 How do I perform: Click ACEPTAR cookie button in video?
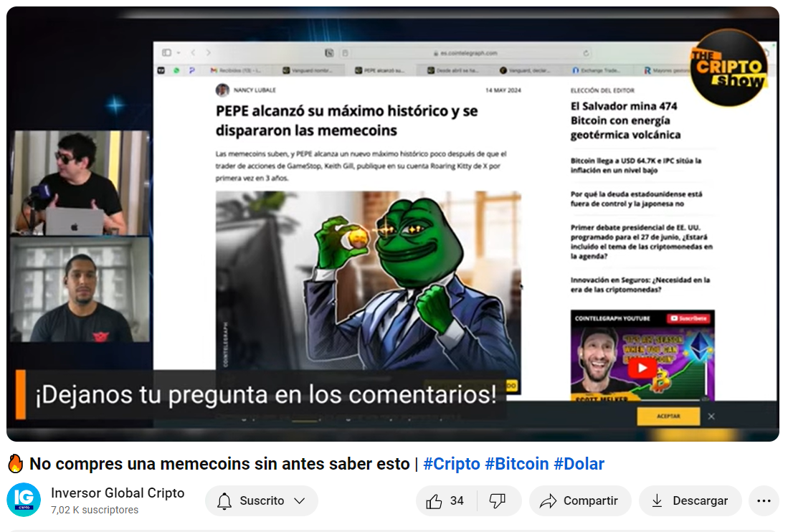pyautogui.click(x=668, y=417)
